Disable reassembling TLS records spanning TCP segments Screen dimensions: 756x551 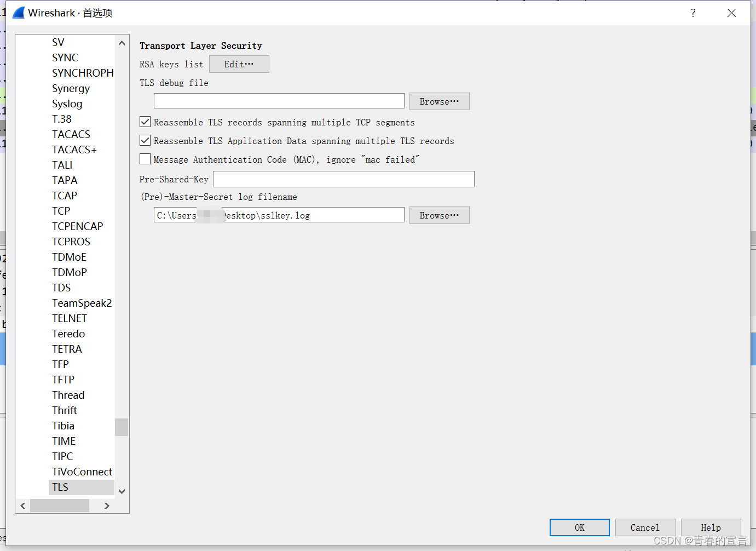point(145,122)
